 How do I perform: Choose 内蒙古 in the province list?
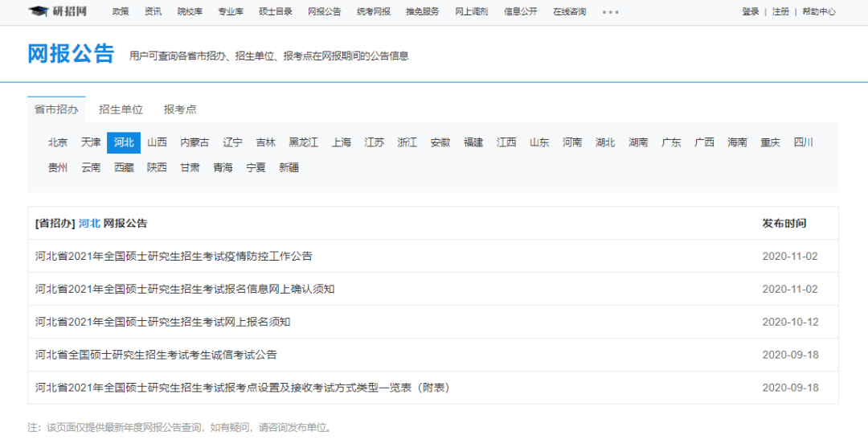[x=194, y=142]
